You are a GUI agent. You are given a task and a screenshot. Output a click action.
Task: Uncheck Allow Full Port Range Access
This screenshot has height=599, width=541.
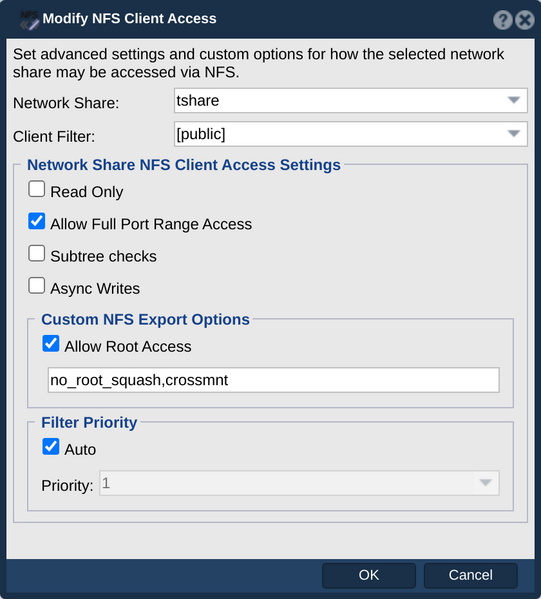pos(37,221)
